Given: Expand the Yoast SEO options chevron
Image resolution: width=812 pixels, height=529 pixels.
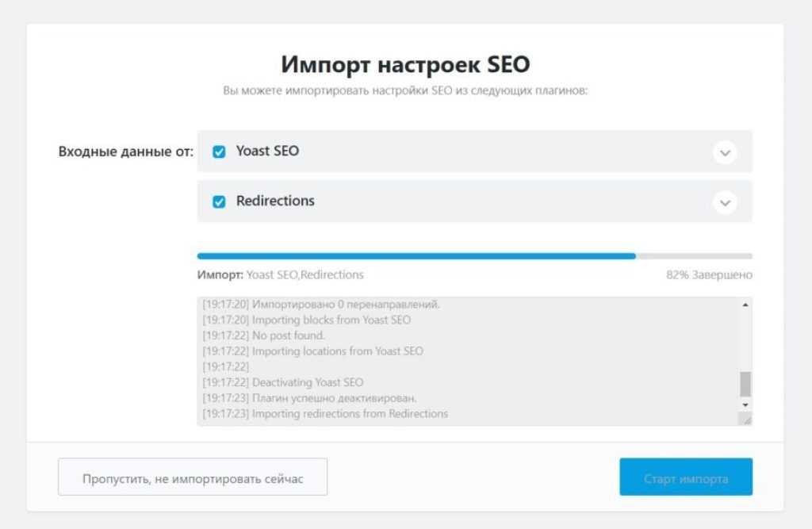Looking at the screenshot, I should point(725,152).
